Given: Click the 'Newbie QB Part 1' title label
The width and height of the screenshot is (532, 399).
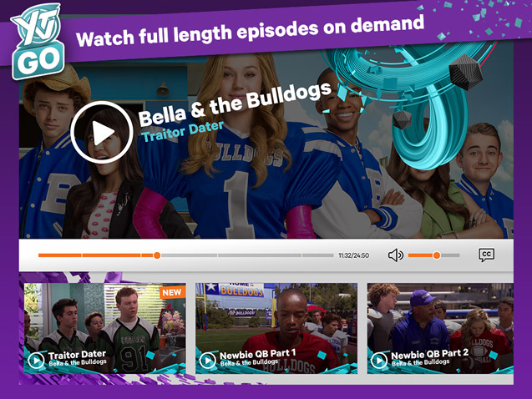Looking at the screenshot, I should (258, 354).
